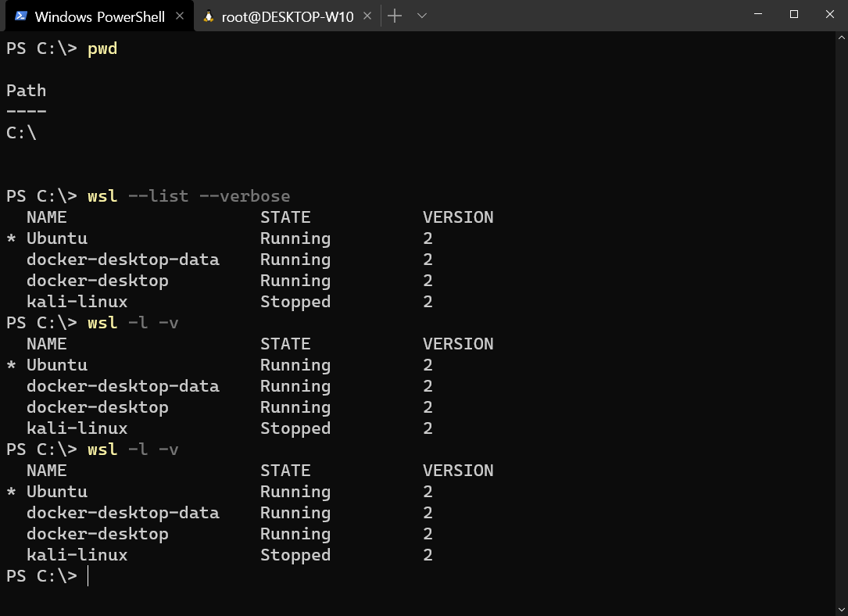Switch to the Windows PowerShell tab
The height and width of the screenshot is (616, 848).
99,16
